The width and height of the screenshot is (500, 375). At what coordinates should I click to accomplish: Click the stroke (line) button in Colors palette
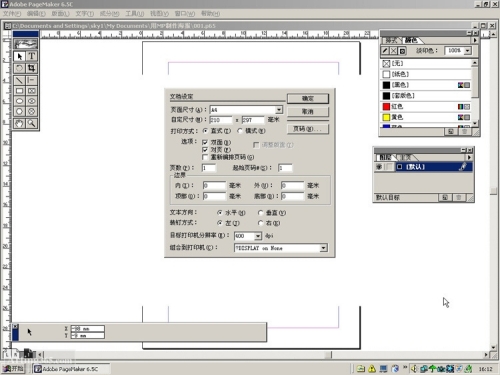tap(385, 51)
